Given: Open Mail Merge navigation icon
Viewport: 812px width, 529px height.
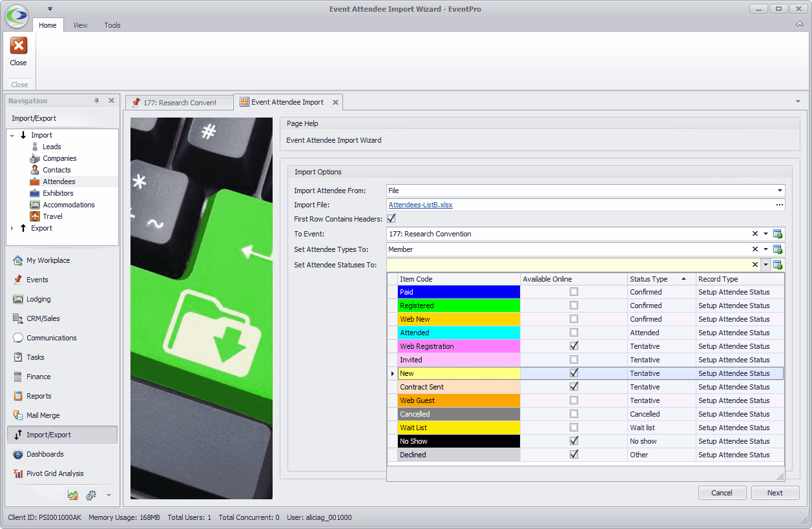Looking at the screenshot, I should pos(18,415).
